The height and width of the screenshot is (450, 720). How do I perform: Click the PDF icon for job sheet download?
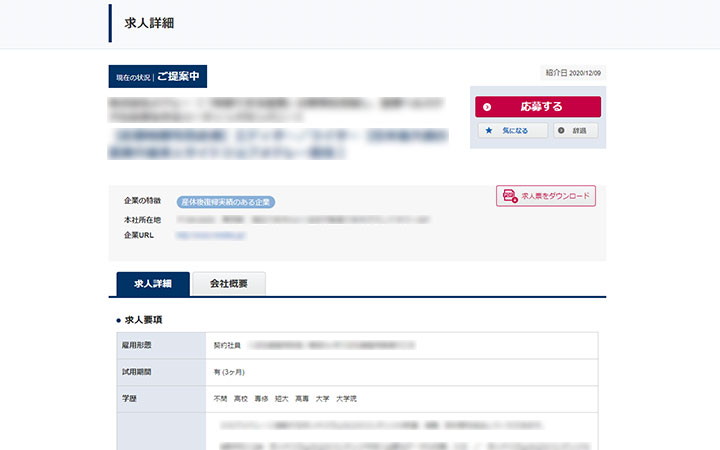pos(509,196)
